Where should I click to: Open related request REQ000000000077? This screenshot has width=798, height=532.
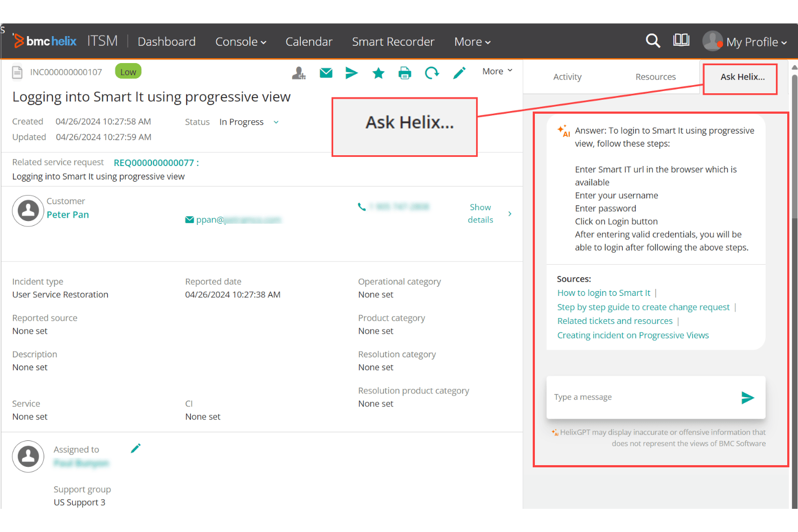point(156,163)
